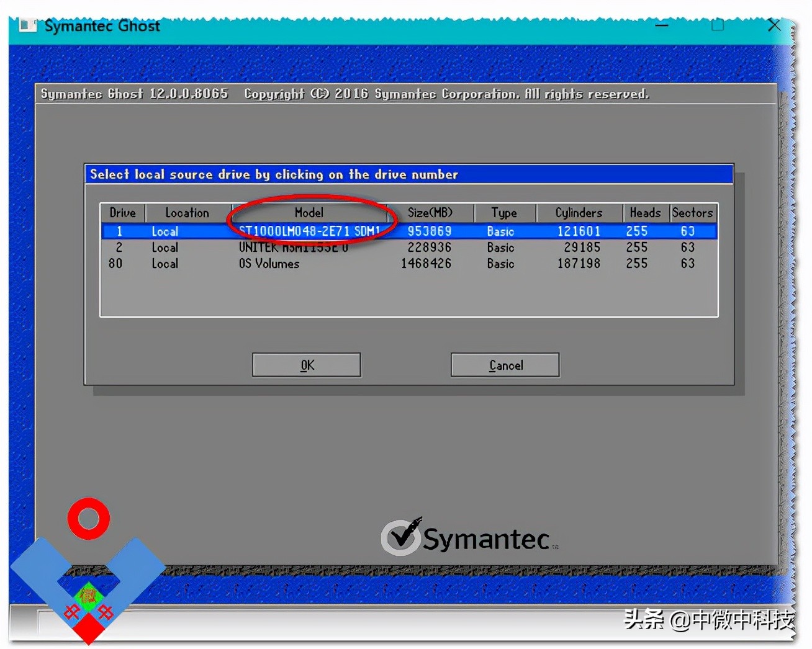The image size is (812, 649).
Task: Click heads value 255 for drive 1
Action: [637, 231]
